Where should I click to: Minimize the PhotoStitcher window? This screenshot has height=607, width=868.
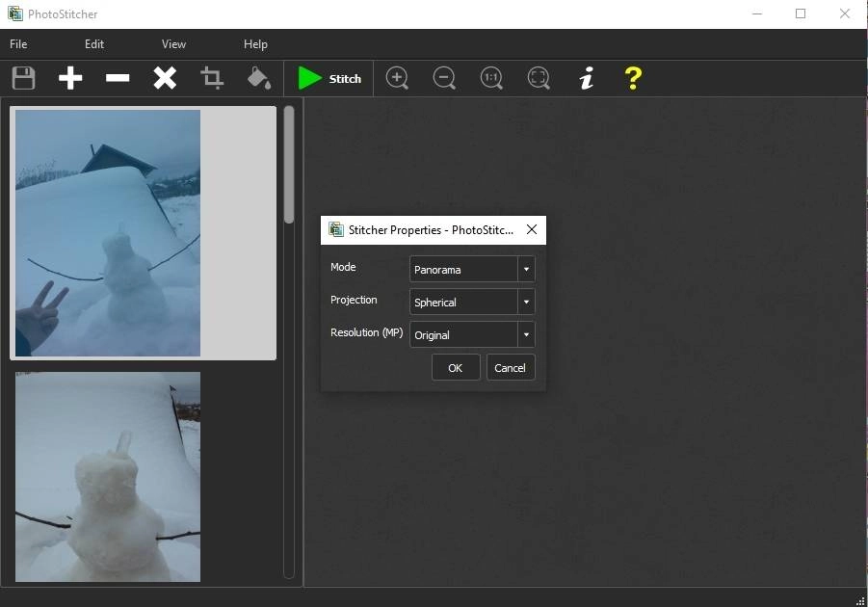(x=757, y=13)
